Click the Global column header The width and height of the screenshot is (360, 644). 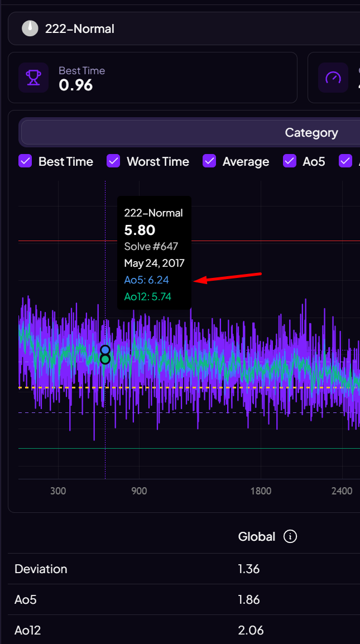pos(257,536)
